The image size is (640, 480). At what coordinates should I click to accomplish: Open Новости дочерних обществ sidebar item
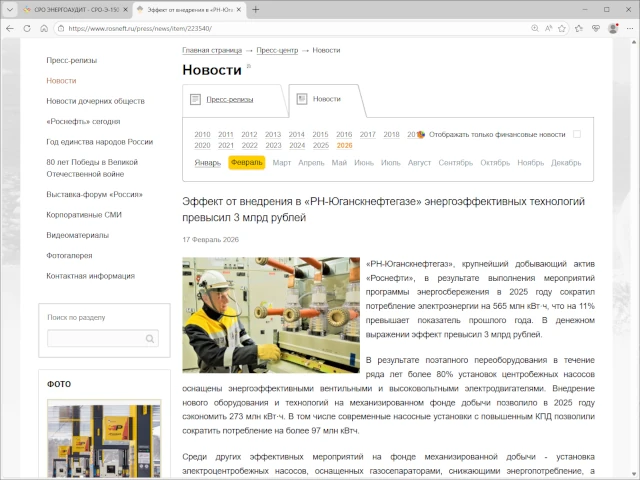96,101
